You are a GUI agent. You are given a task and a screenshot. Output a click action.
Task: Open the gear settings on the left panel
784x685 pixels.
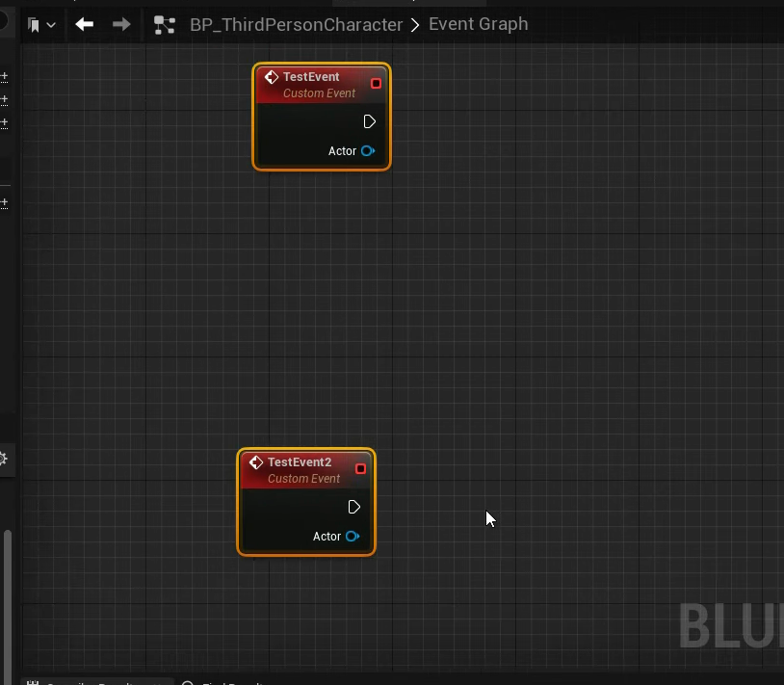3,459
